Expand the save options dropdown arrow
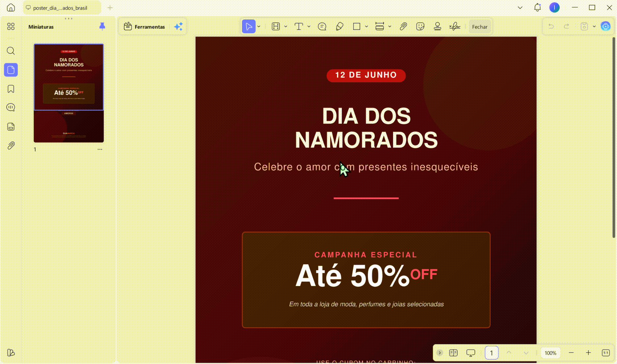The height and width of the screenshot is (364, 617). pos(594,26)
